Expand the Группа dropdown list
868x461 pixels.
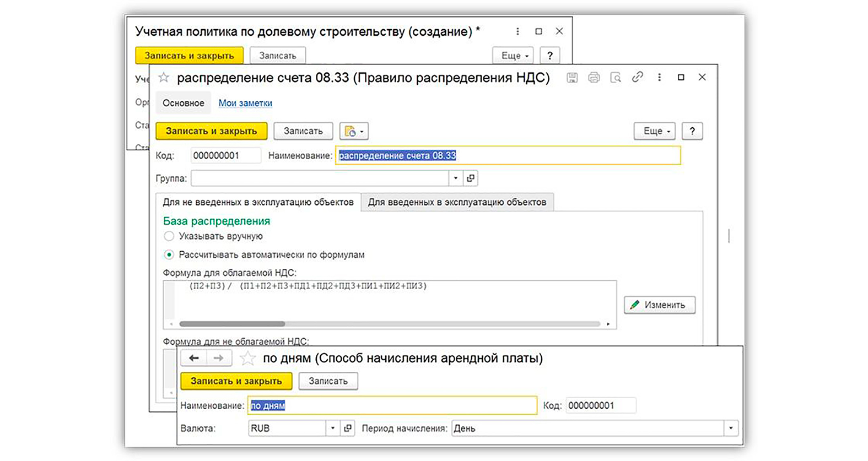[x=456, y=178]
